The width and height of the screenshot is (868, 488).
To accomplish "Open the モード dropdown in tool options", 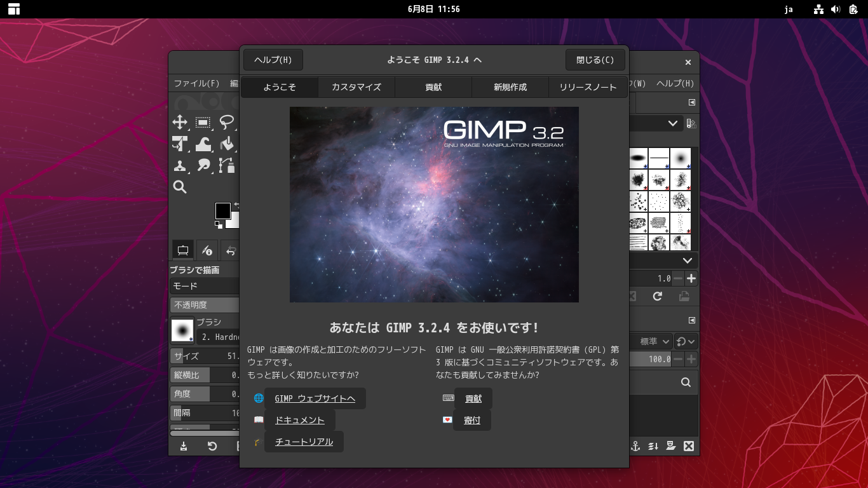I will point(205,287).
